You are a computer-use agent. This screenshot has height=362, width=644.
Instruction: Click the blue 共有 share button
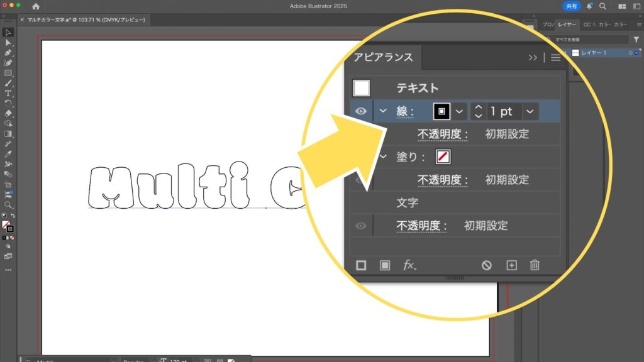571,6
